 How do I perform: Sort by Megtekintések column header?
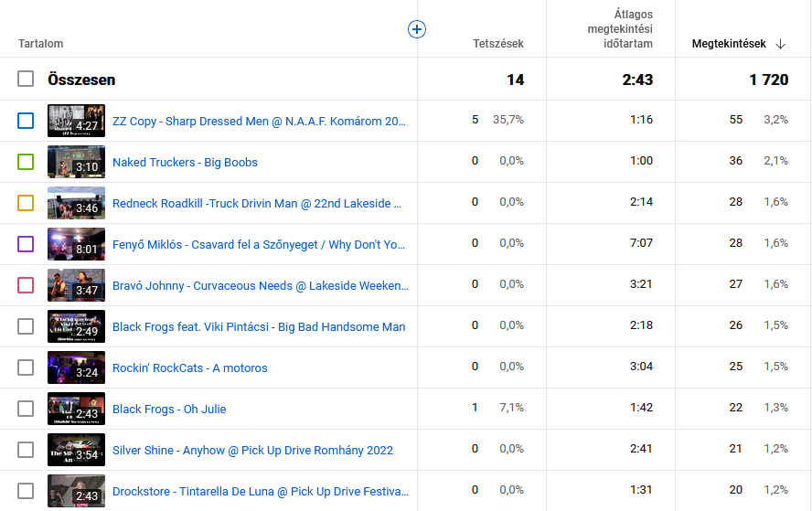pyautogui.click(x=729, y=44)
